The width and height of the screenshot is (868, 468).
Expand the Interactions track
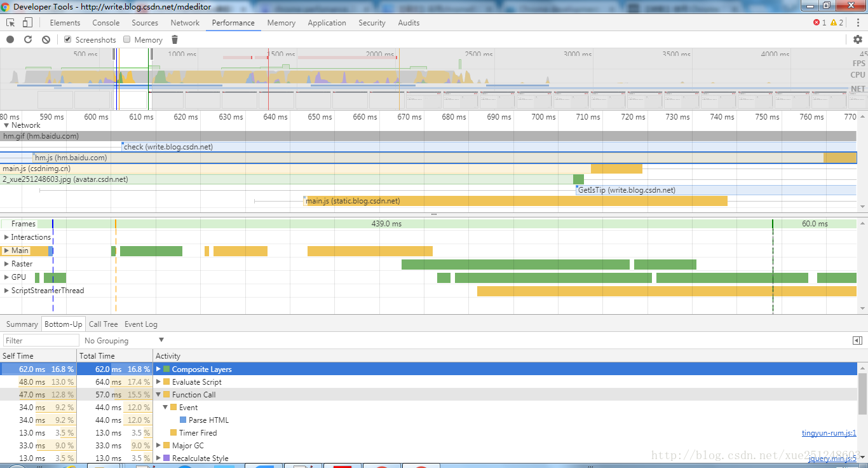point(6,237)
